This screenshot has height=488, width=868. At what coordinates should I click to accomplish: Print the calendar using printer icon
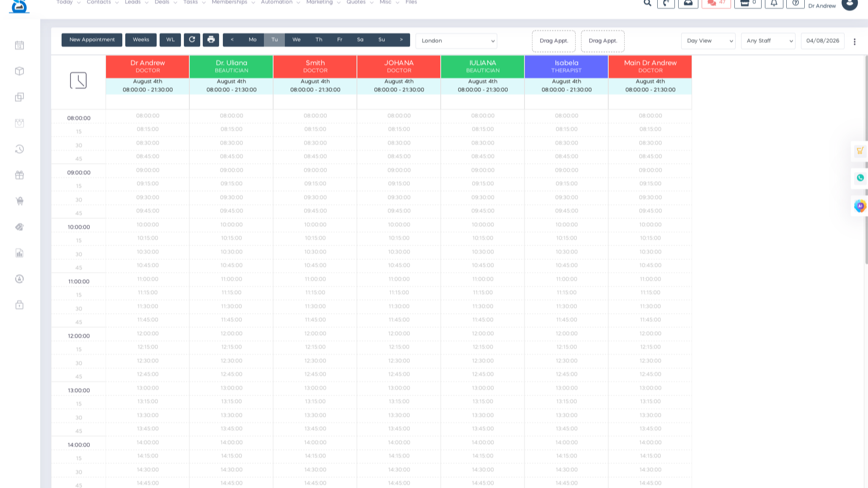pyautogui.click(x=211, y=40)
